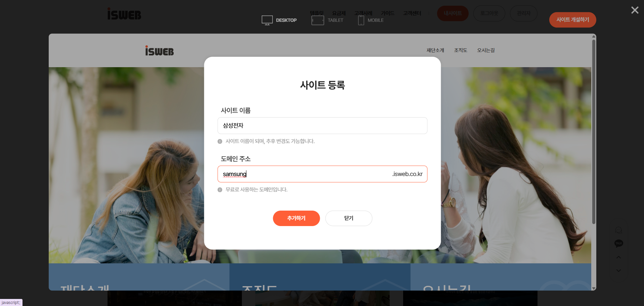Click the down chevron in side widget
Image resolution: width=644 pixels, height=306 pixels.
pyautogui.click(x=618, y=270)
